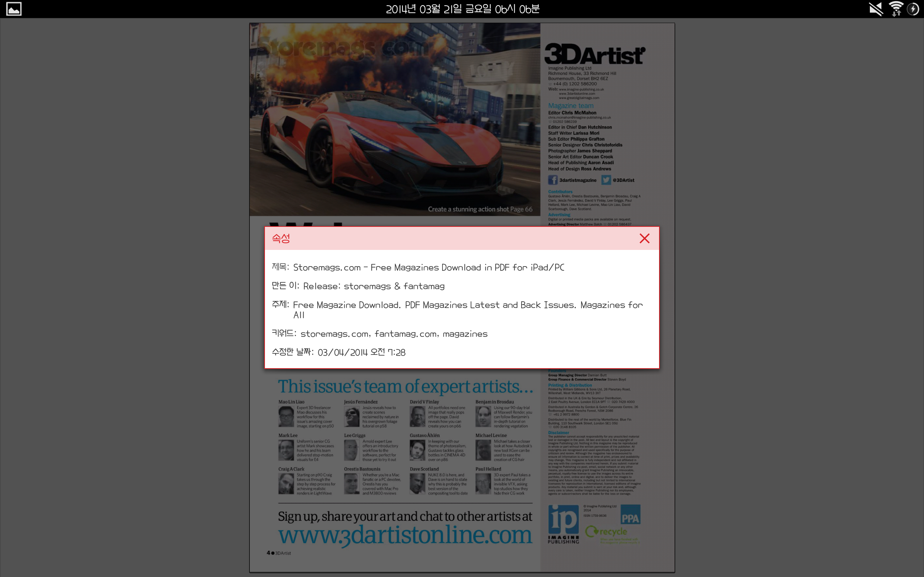The width and height of the screenshot is (924, 577).
Task: Select Mao Lin Liao's portrait thumbnail
Action: click(286, 417)
